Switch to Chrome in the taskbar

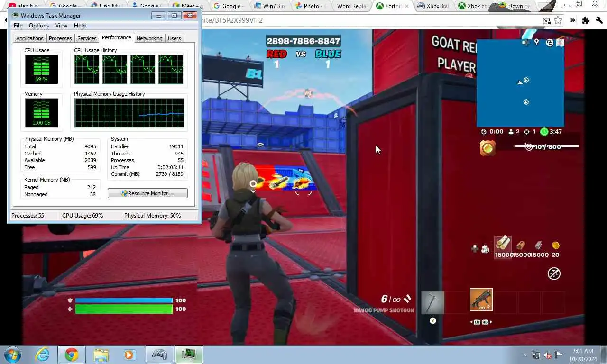[x=72, y=355]
